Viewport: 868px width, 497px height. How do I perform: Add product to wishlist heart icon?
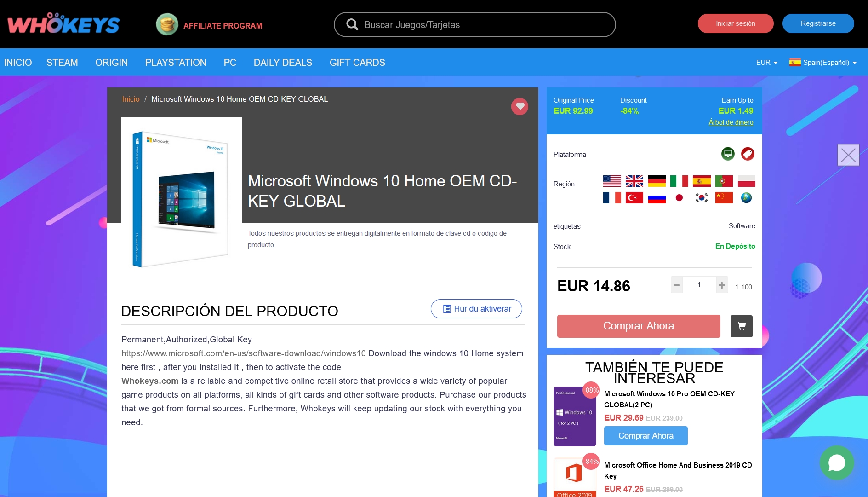click(520, 107)
